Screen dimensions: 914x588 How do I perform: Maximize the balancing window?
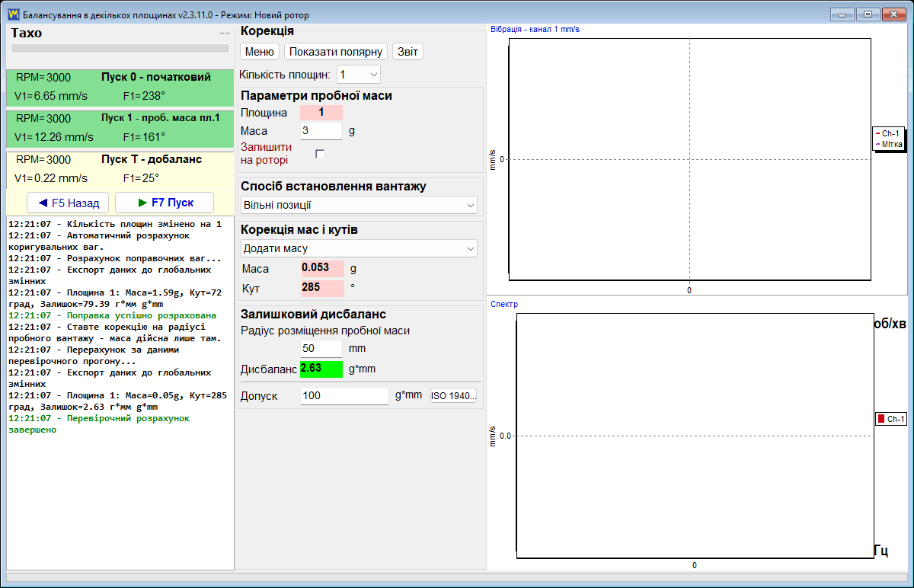pyautogui.click(x=867, y=14)
